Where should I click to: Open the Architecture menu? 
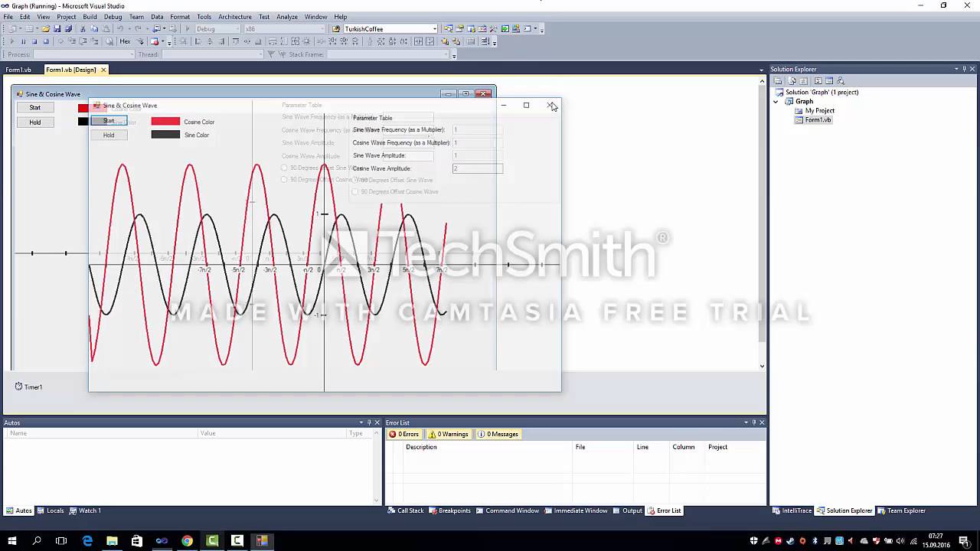(x=235, y=17)
